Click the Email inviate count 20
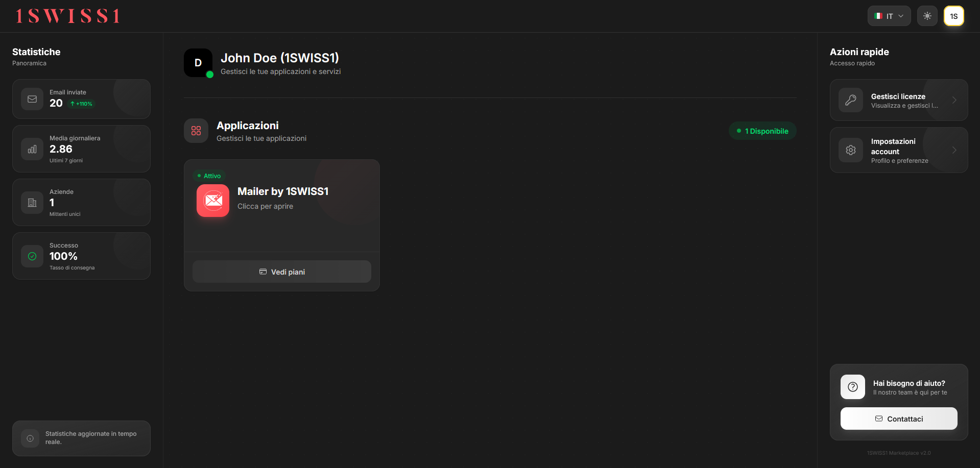Viewport: 980px width, 468px height. pyautogui.click(x=56, y=103)
